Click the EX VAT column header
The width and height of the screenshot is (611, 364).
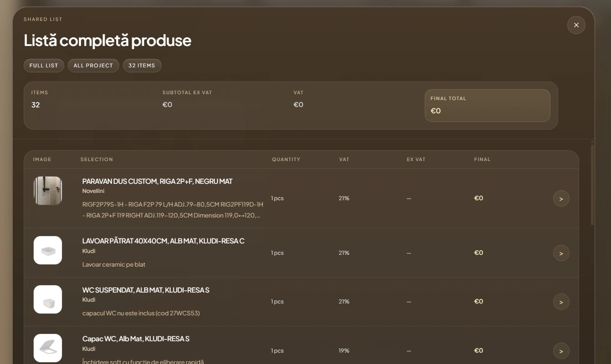416,159
